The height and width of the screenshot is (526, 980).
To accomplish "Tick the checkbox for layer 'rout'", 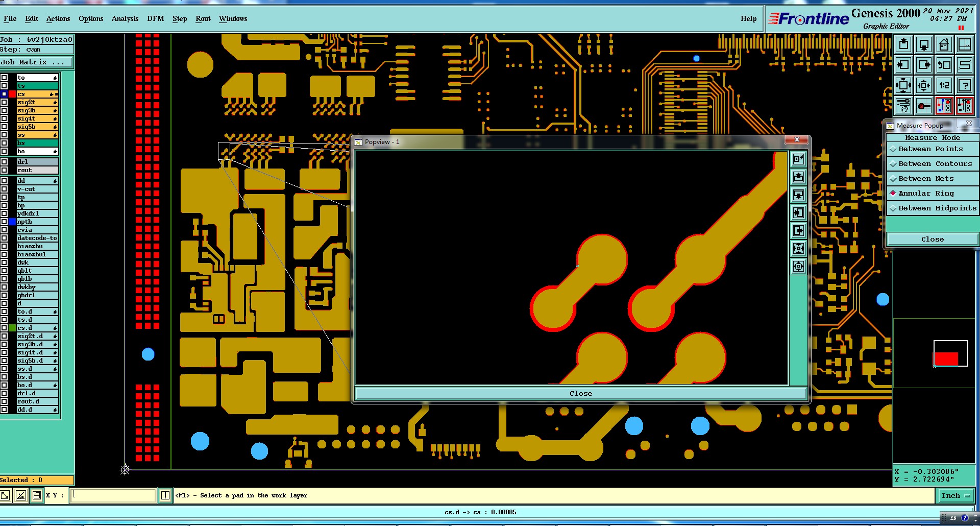I will tap(4, 170).
